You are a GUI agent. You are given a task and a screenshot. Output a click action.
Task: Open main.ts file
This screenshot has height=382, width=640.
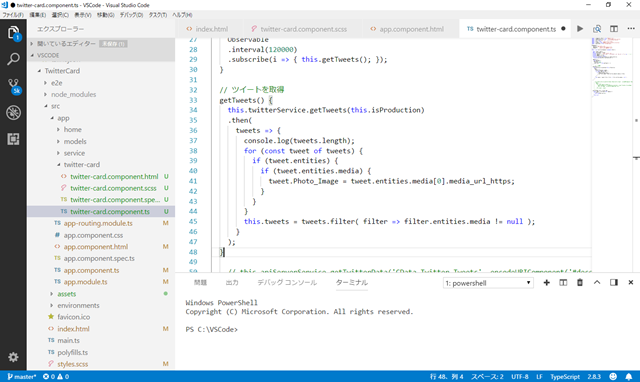coord(101,340)
